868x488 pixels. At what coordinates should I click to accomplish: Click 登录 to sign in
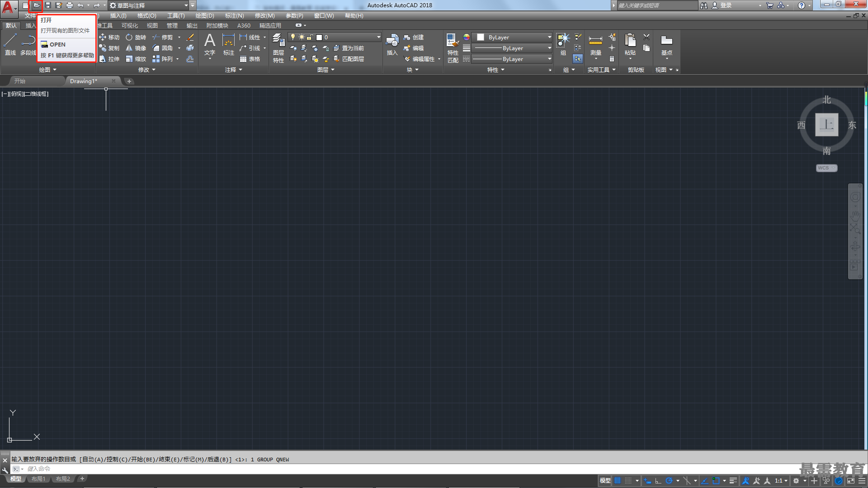point(726,5)
